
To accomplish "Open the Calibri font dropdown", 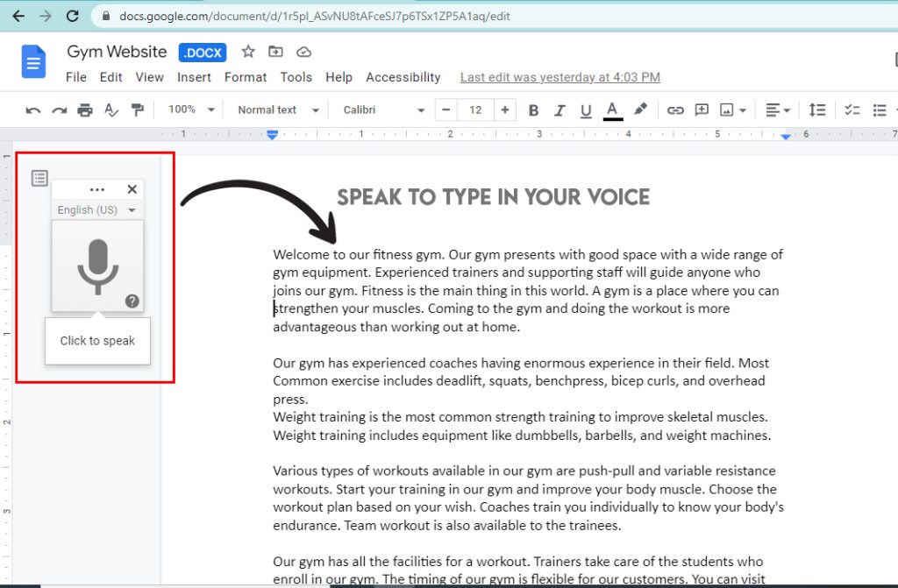I will [379, 110].
